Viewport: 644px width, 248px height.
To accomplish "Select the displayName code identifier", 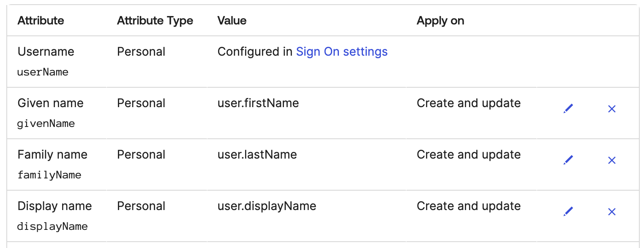I will (x=52, y=226).
